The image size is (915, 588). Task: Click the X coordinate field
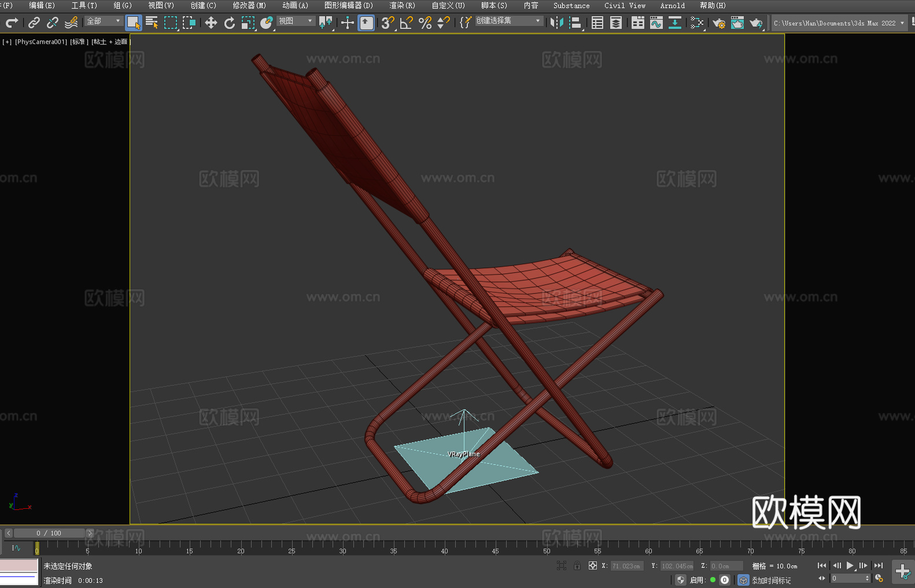click(x=627, y=566)
